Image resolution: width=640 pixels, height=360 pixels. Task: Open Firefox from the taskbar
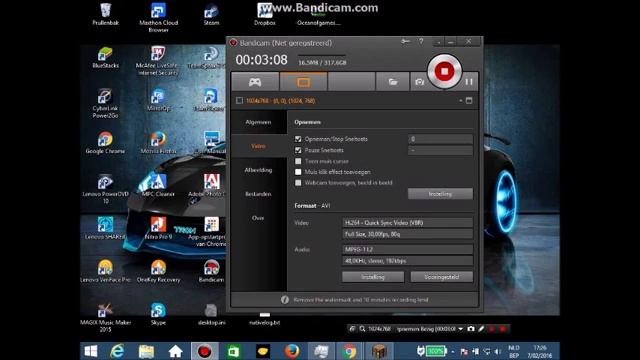click(292, 351)
